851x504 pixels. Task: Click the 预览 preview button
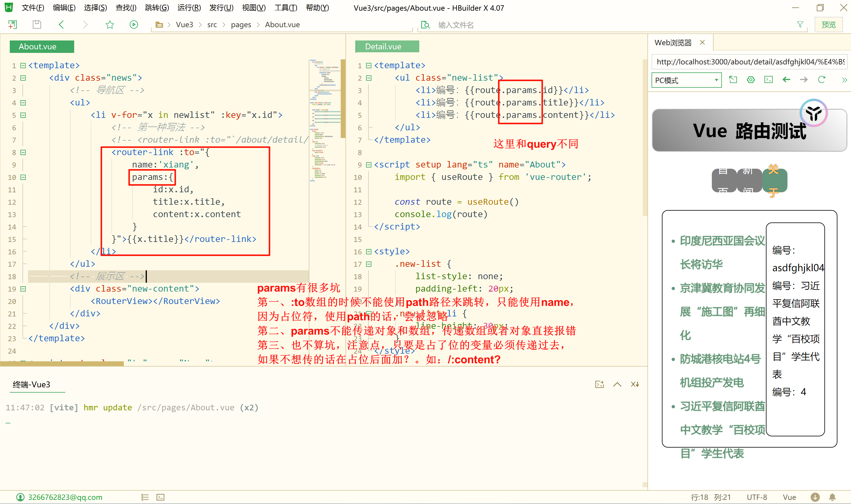click(828, 25)
